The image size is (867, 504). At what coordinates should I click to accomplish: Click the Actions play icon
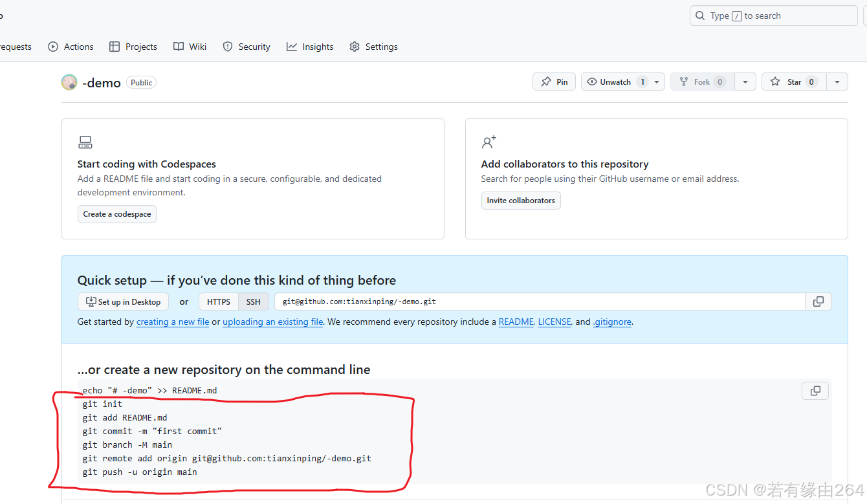pyautogui.click(x=53, y=47)
